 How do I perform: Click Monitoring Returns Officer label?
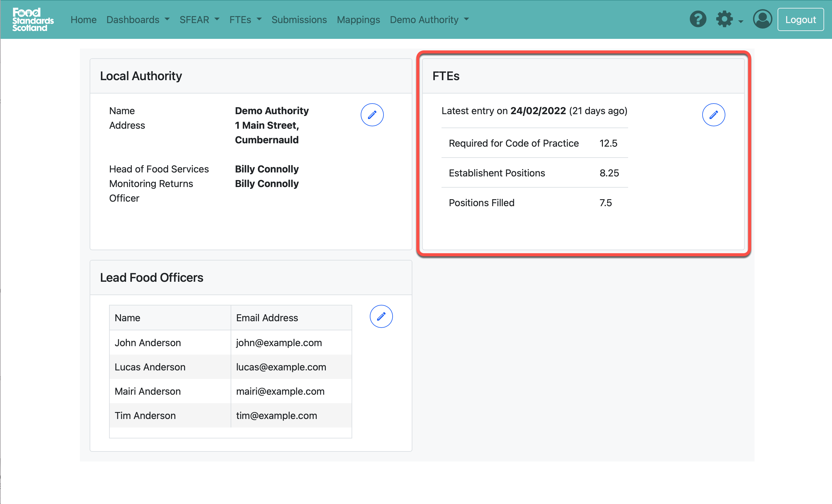[x=151, y=191]
